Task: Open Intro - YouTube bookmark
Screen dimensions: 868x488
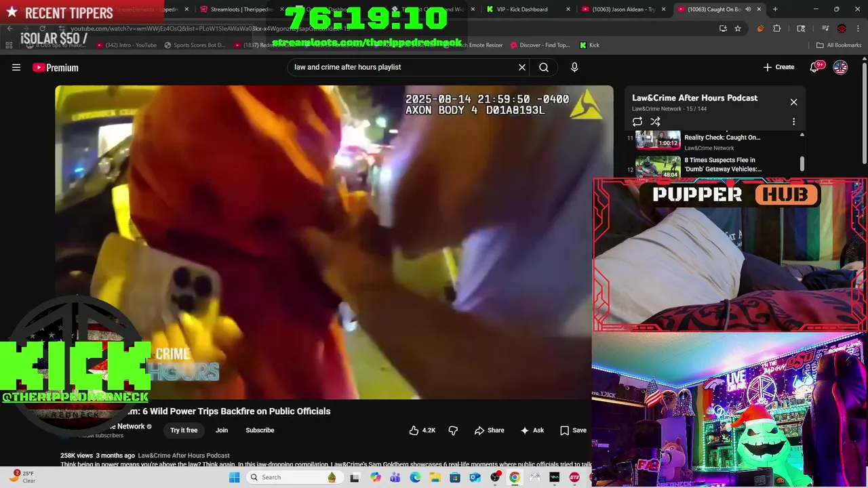Action: [x=126, y=45]
